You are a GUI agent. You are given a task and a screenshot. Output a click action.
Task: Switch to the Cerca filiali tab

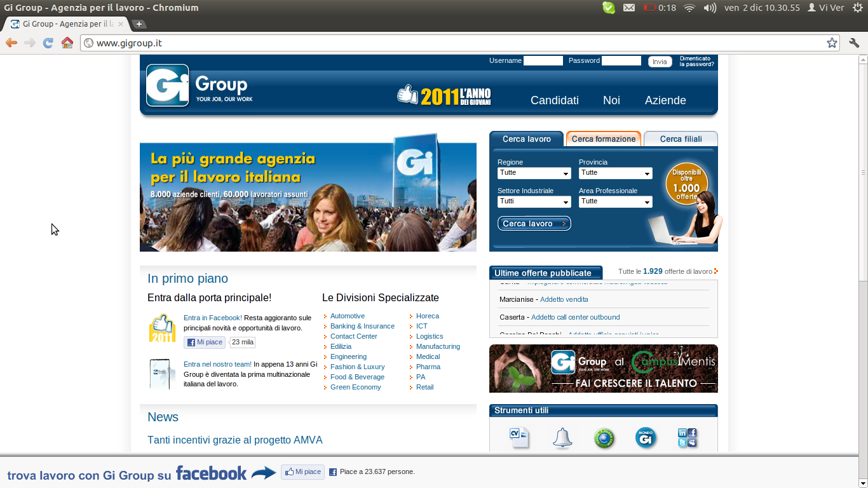pos(681,139)
